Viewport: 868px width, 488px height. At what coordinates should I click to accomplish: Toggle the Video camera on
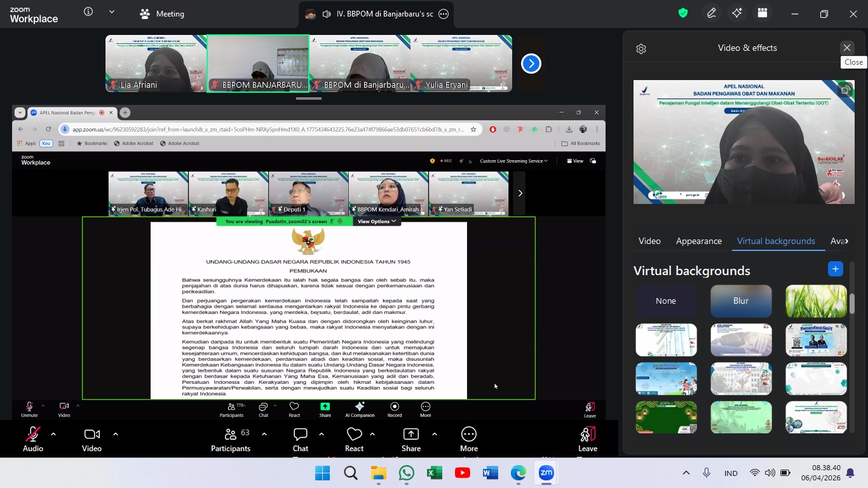pos(92,435)
